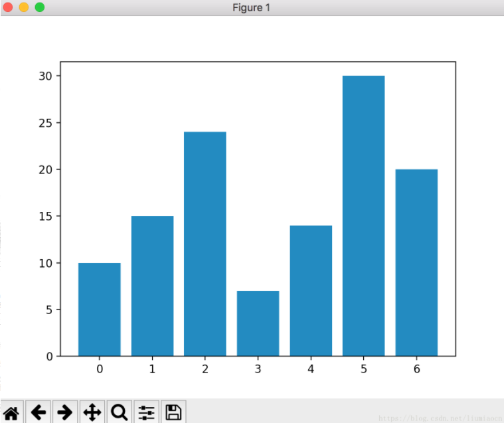This screenshot has width=504, height=423.
Task: Click the shortest bar at x value 3
Action: 258,323
